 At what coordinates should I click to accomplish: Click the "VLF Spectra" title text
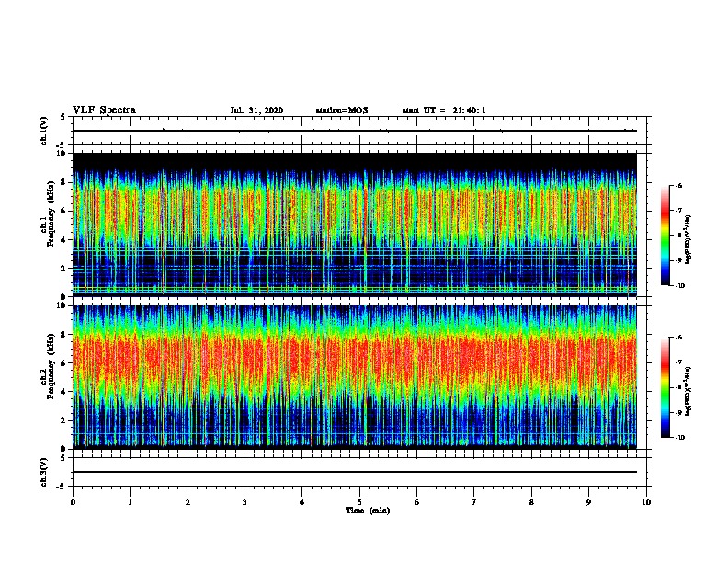coord(104,110)
